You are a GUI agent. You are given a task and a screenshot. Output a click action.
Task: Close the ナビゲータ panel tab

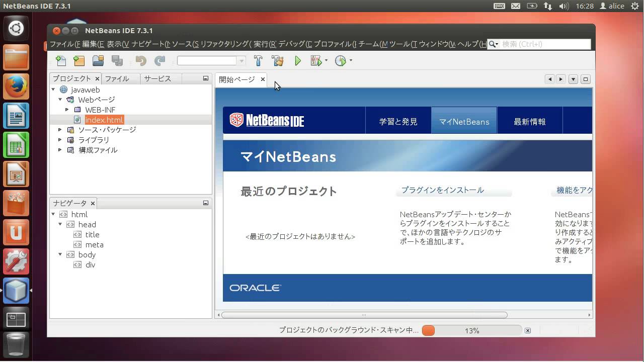[x=93, y=203]
